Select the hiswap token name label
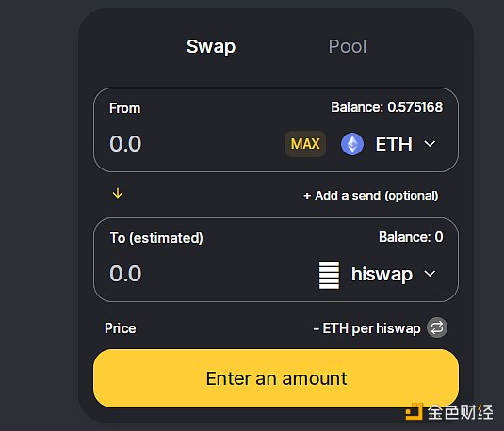This screenshot has width=504, height=431. click(382, 274)
